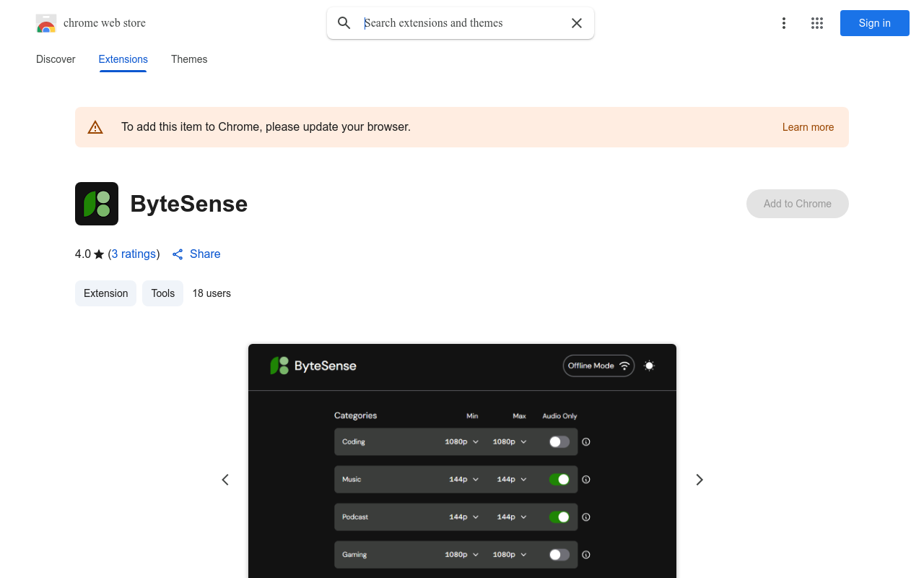Open the Music Min resolution dropdown
Viewport: 924px width, 578px height.
464,479
